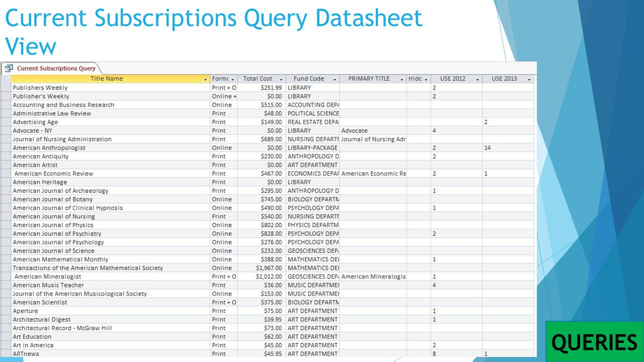Image resolution: width=644 pixels, height=362 pixels.
Task: Open the Total Cost column filter dropdown
Action: click(x=281, y=79)
